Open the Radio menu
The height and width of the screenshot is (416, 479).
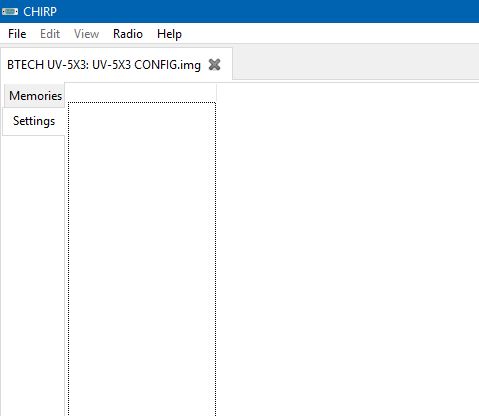click(128, 34)
